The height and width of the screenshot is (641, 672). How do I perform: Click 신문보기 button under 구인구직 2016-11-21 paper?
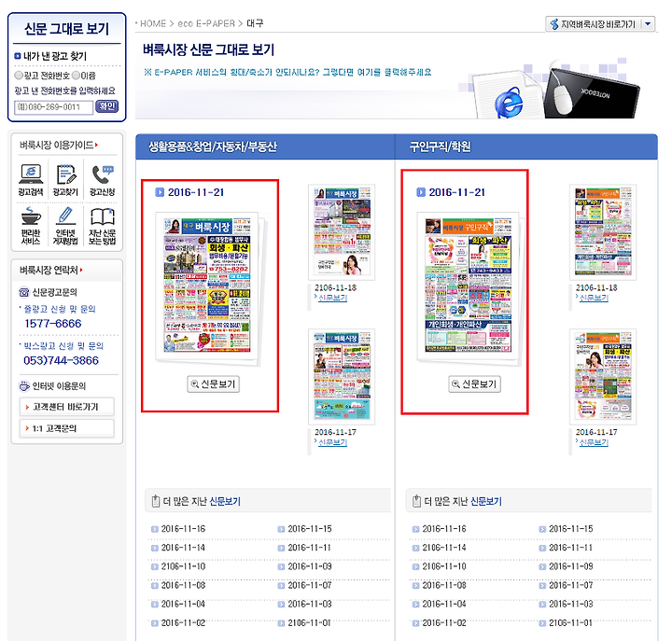click(x=474, y=383)
